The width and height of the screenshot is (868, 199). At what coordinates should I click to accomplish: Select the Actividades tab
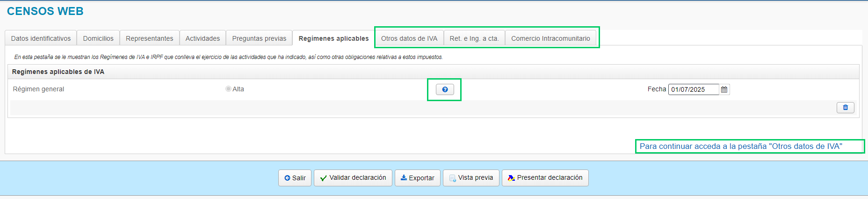click(x=203, y=38)
